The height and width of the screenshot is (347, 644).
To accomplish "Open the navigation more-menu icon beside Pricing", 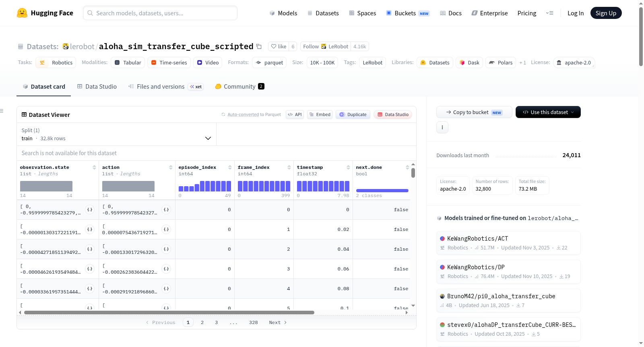I will 549,13.
